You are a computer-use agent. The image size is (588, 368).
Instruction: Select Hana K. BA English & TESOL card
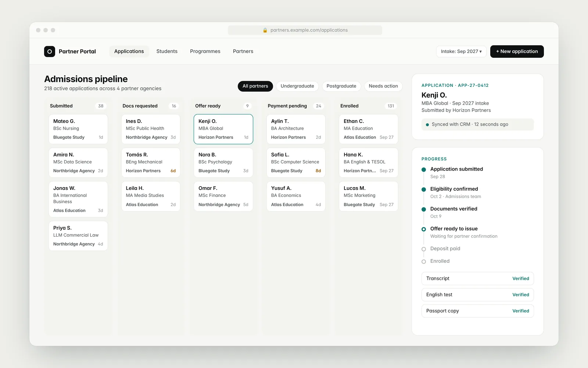click(369, 163)
